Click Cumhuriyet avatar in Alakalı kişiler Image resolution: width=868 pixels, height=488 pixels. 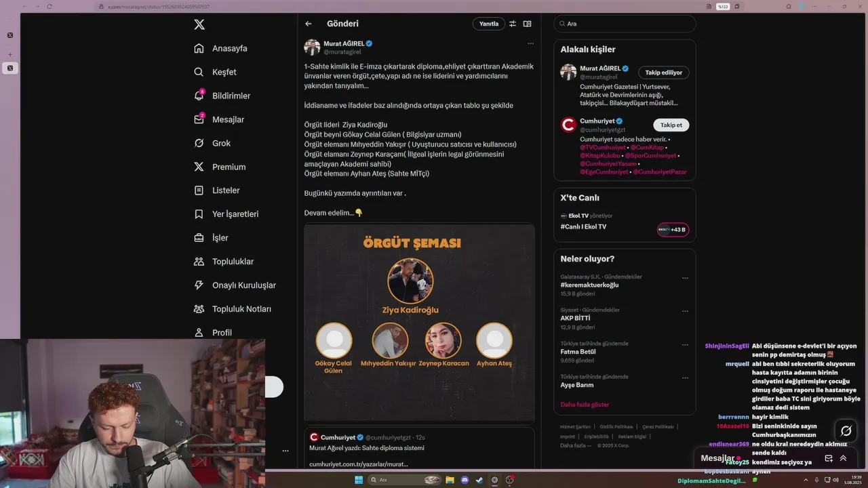(x=568, y=125)
